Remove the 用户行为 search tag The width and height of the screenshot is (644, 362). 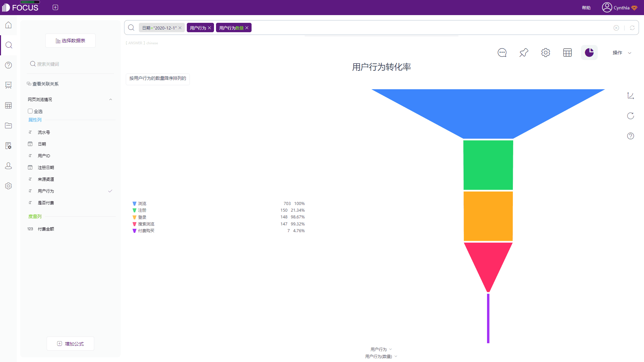(x=210, y=28)
